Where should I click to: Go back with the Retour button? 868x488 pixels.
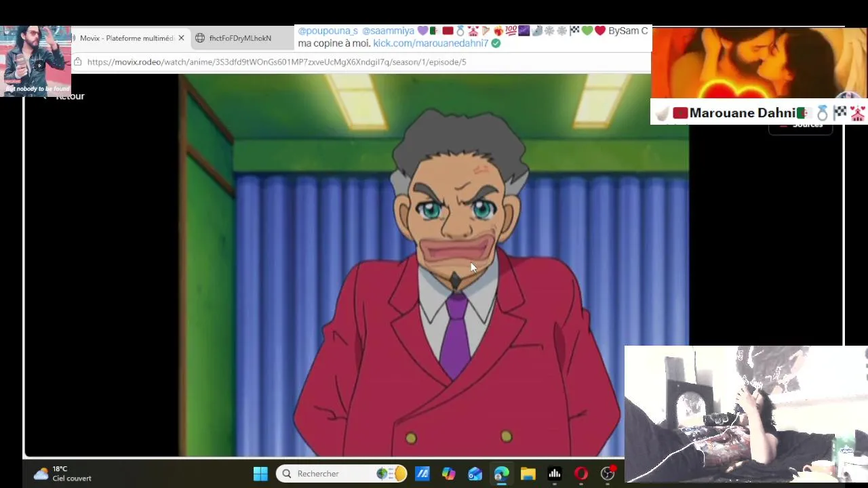point(63,96)
